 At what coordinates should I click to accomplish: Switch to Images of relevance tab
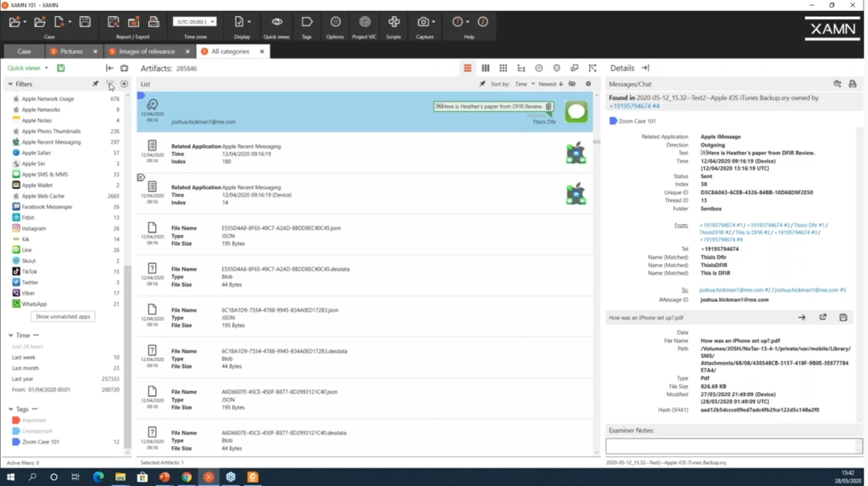click(x=146, y=52)
